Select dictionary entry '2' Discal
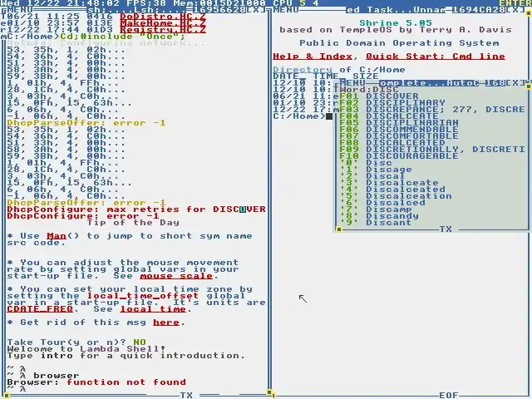532x399 pixels. [x=372, y=176]
